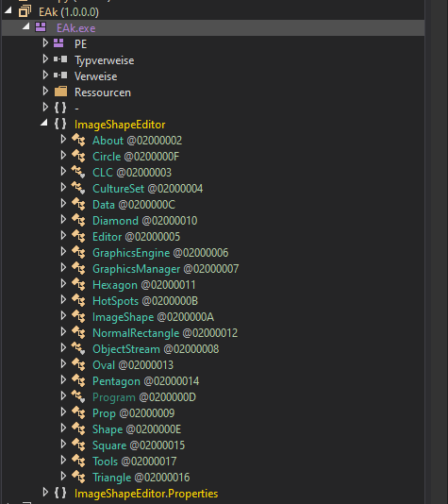448x504 pixels.
Task: Click the class icon next to Program
Action: click(78, 397)
